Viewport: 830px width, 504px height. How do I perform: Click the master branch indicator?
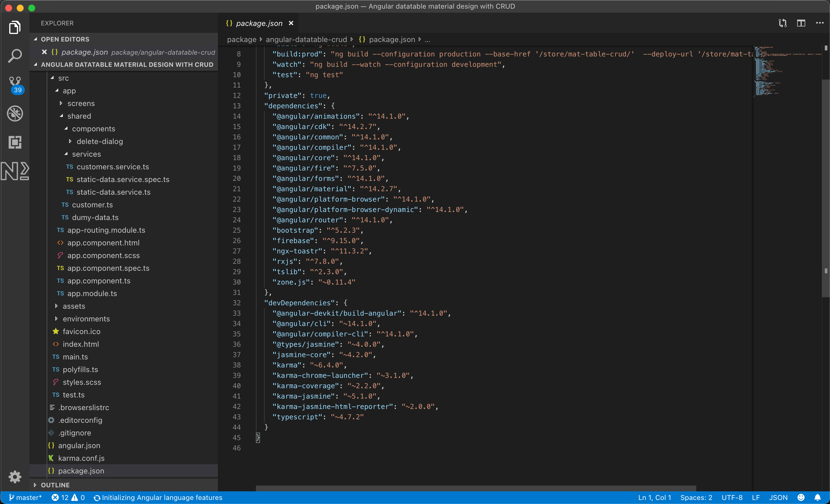pos(25,497)
